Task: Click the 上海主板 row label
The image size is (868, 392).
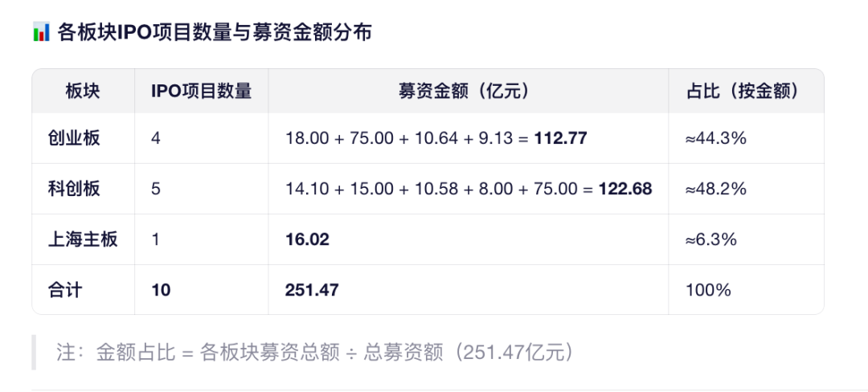Action: click(83, 239)
